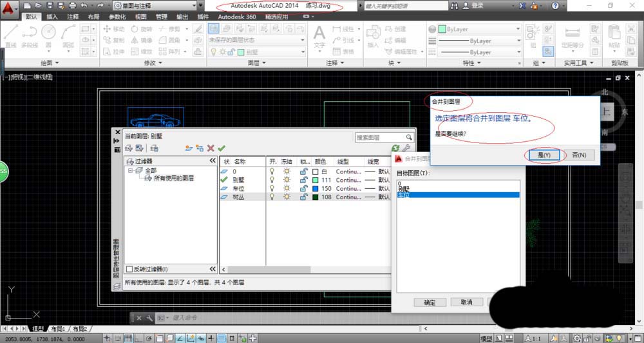Viewport: 644px width, 343px height.
Task: Click the color swatch 150 of layer 车位
Action: [x=316, y=189]
